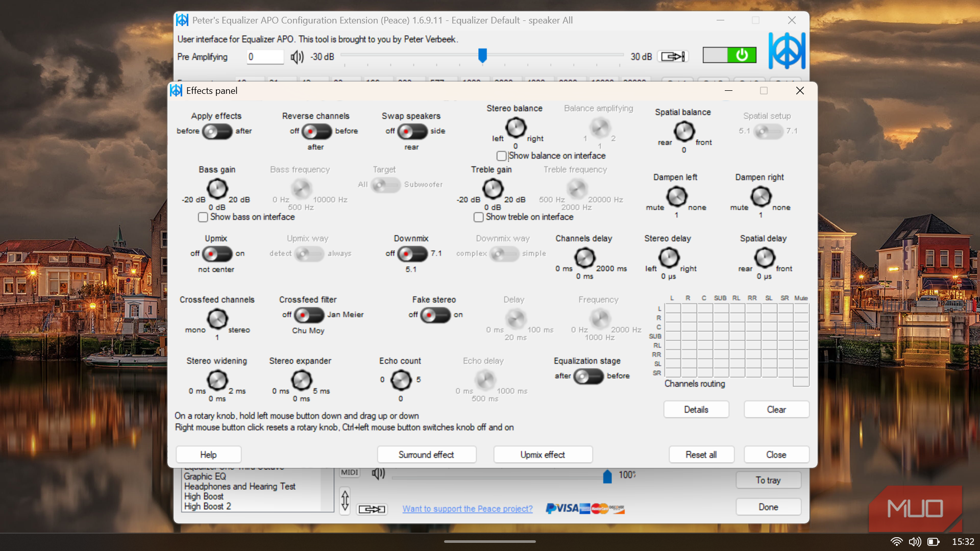Toggle the Equalization stage switch
This screenshot has height=551, width=980.
[589, 376]
